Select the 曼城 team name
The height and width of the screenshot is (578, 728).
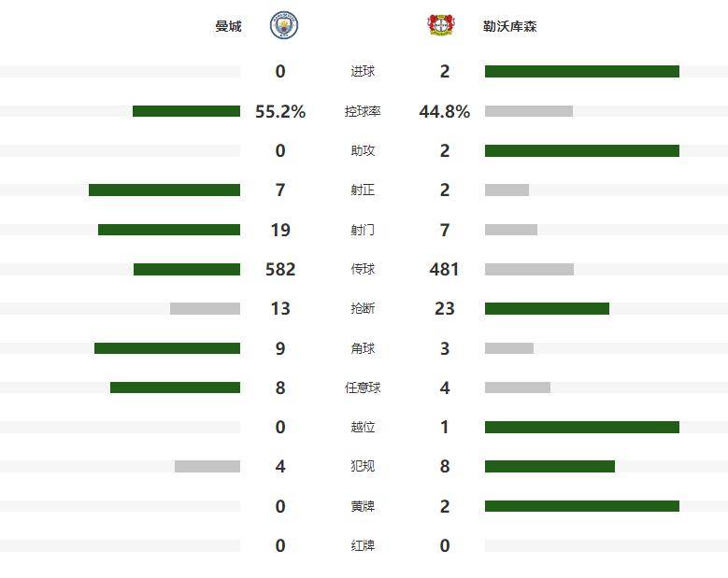pyautogui.click(x=228, y=26)
